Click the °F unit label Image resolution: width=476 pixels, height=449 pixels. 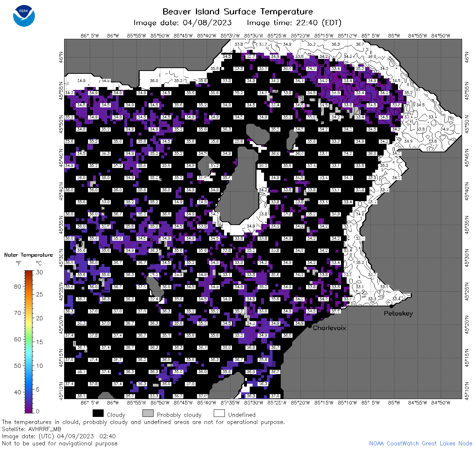pos(19,263)
